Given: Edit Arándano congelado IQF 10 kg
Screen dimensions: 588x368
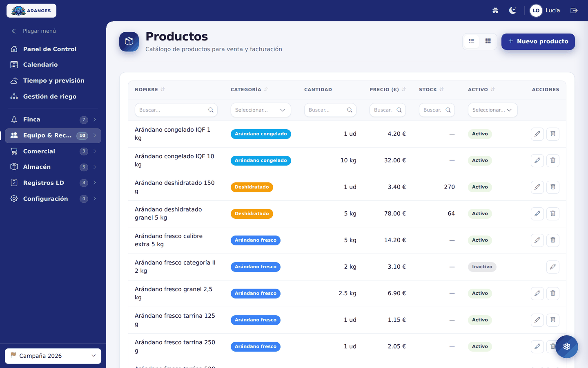Looking at the screenshot, I should [x=537, y=161].
